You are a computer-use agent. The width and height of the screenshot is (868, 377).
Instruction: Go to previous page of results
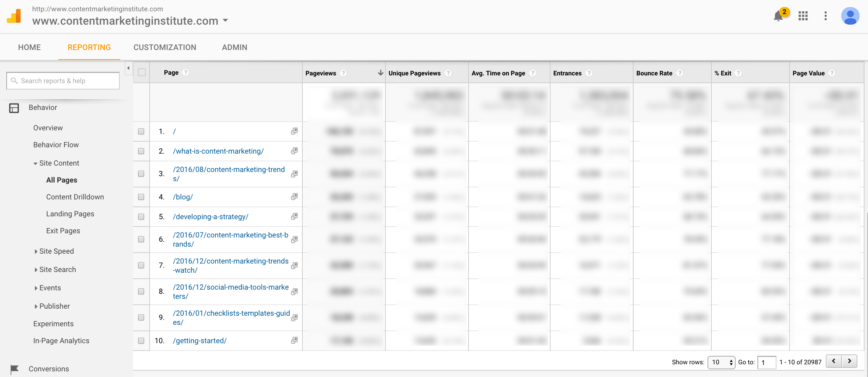tap(834, 361)
